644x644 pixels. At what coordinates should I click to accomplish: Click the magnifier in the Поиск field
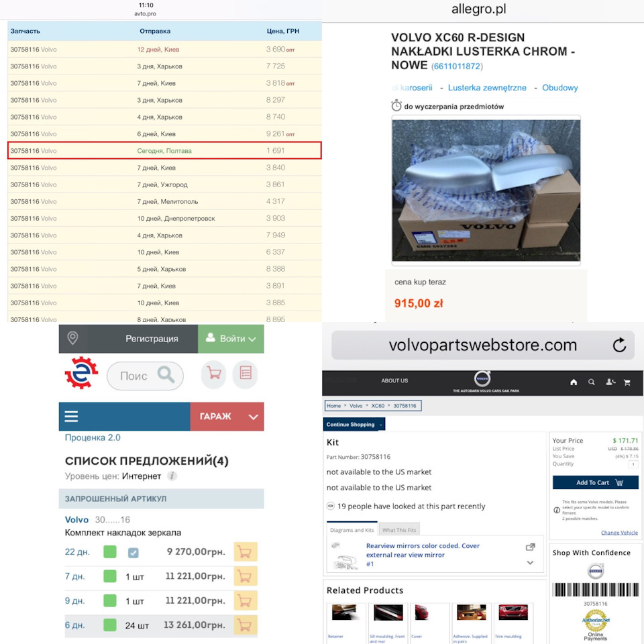166,374
